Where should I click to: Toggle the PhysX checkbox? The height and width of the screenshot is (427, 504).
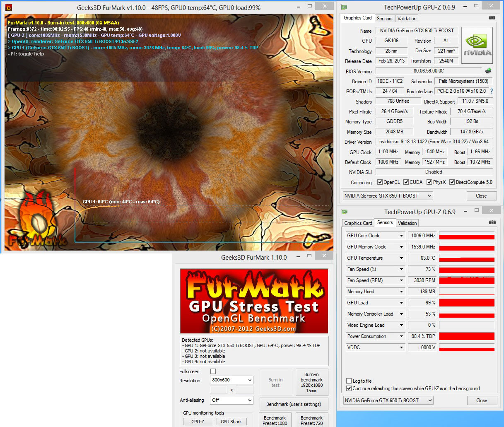coord(429,182)
